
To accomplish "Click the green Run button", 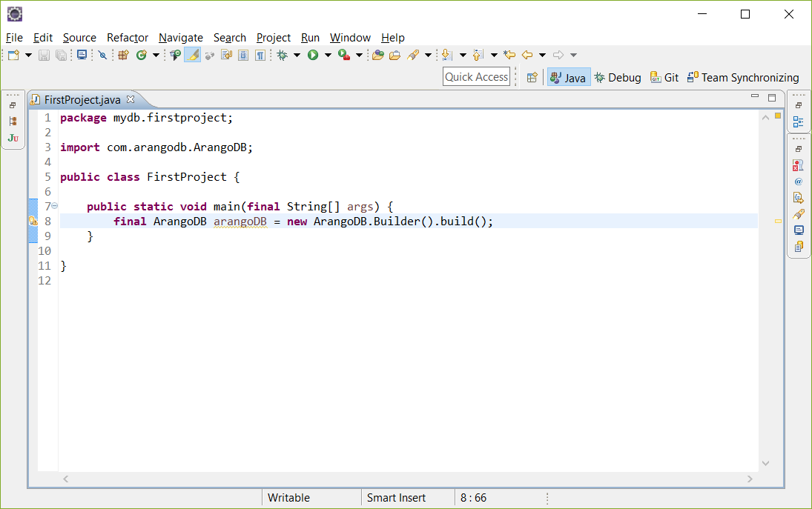I will (313, 55).
